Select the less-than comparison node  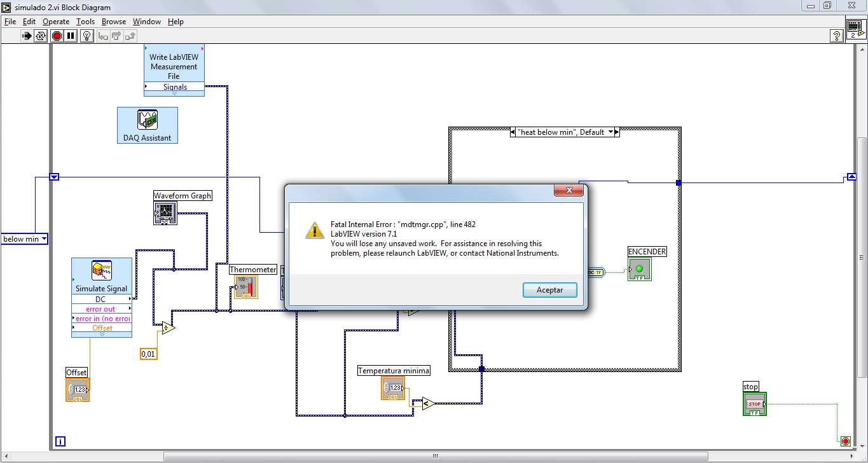tap(428, 403)
